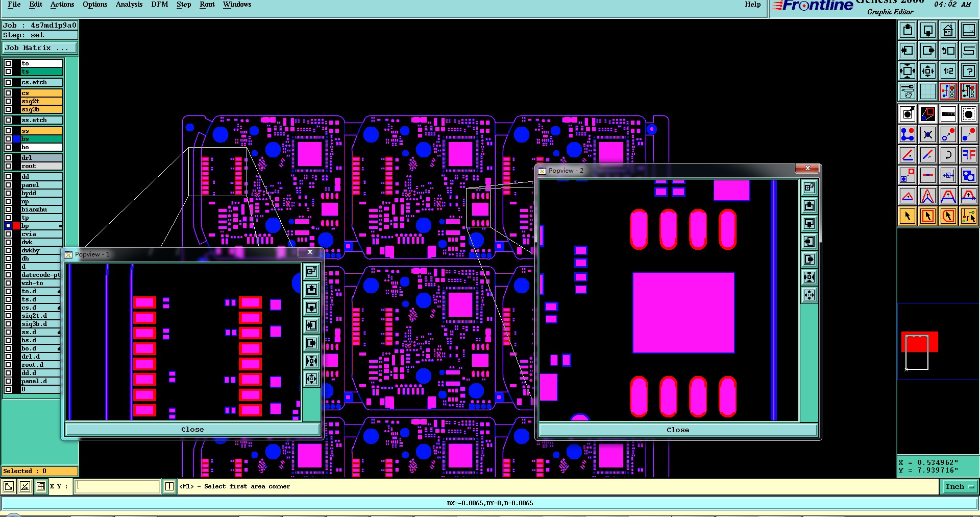Screen dimensions: 980x517
Task: Click the red-blue line edit icon
Action: [928, 154]
